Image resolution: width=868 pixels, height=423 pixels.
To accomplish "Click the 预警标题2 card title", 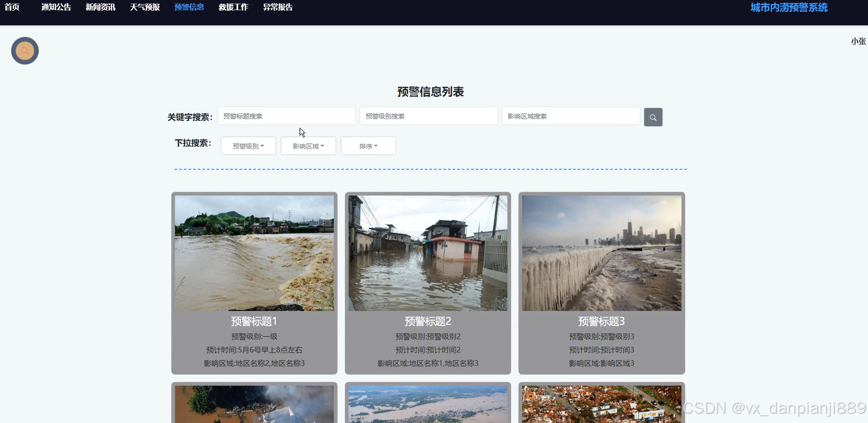I will click(428, 321).
